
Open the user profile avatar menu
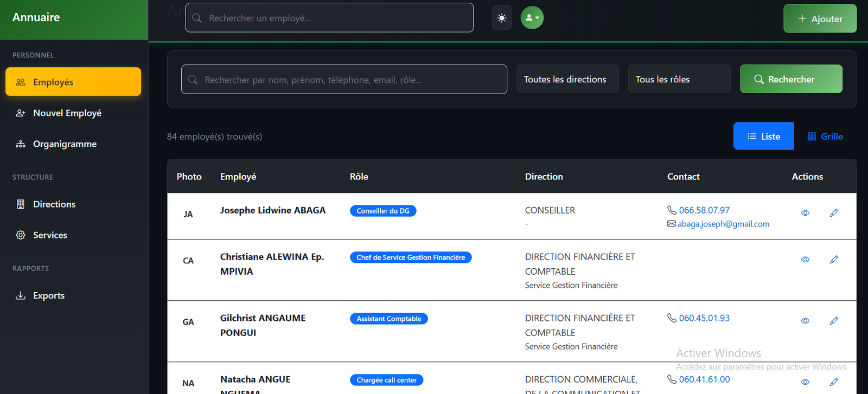[x=532, y=18]
